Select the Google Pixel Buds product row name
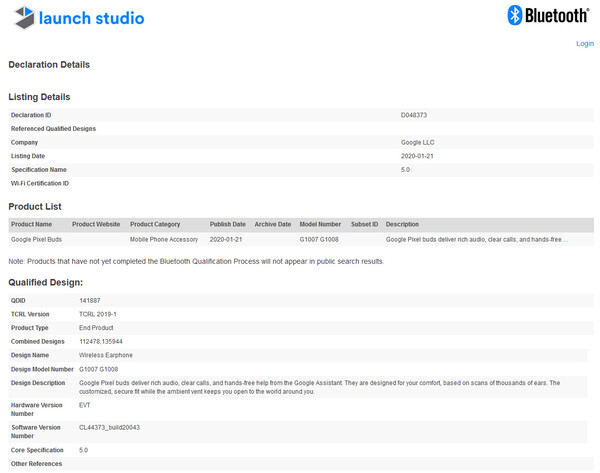Screen dimensions: 600x473 (37, 240)
